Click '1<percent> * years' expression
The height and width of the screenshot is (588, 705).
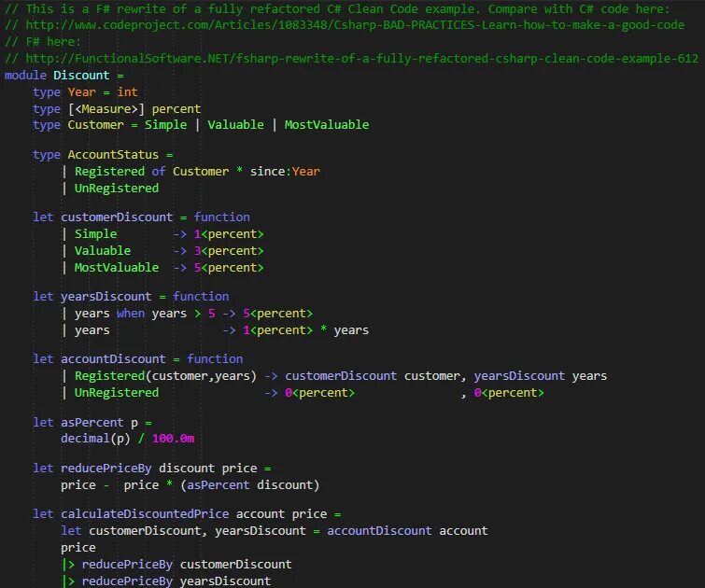(305, 330)
